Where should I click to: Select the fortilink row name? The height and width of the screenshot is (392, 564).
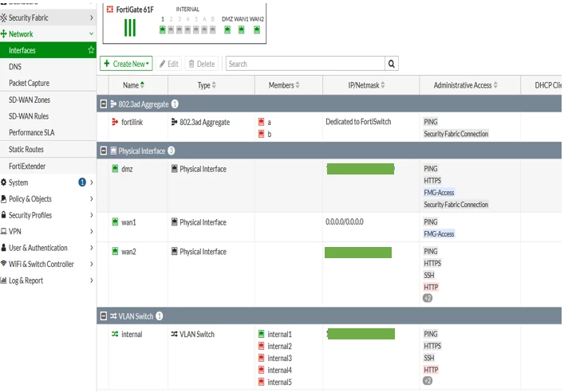(132, 122)
